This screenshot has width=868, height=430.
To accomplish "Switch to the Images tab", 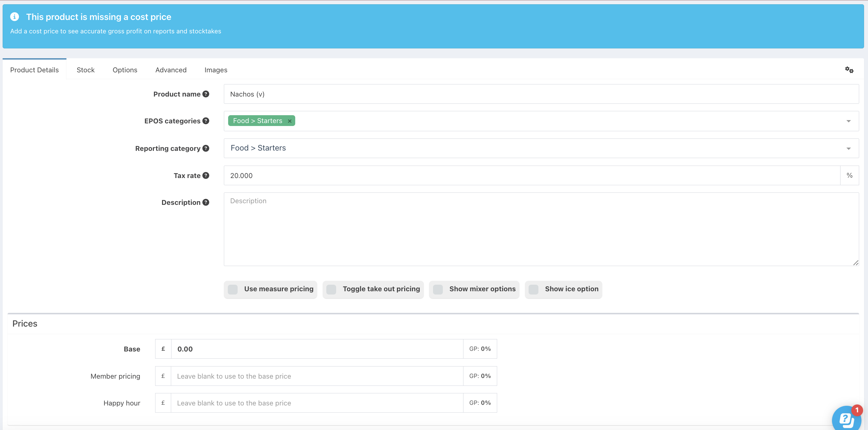I will [216, 70].
